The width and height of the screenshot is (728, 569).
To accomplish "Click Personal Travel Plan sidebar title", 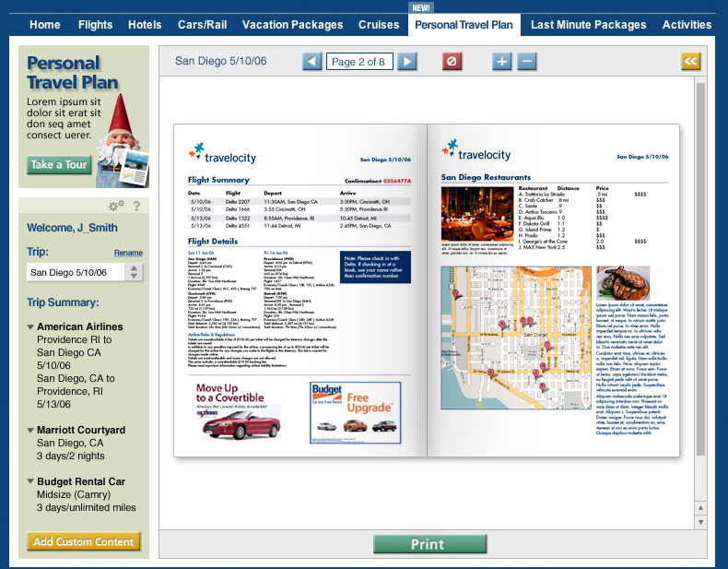I will tap(73, 73).
